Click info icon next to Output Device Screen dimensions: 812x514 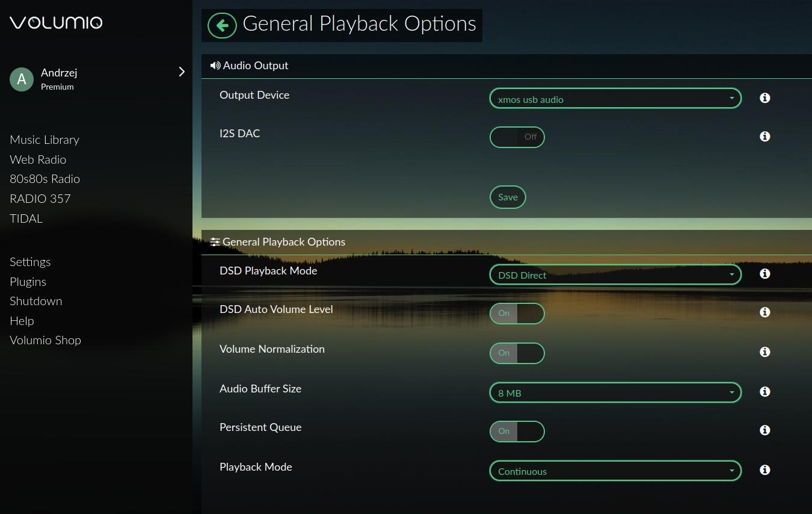(765, 98)
